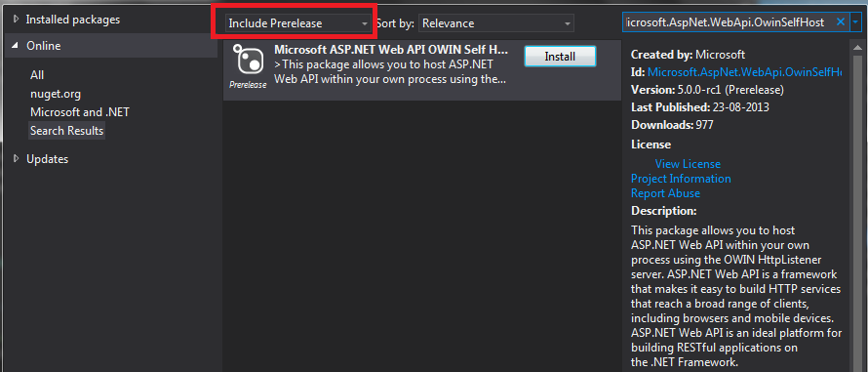Open the package Id link
The image size is (868, 372).
[x=744, y=72]
